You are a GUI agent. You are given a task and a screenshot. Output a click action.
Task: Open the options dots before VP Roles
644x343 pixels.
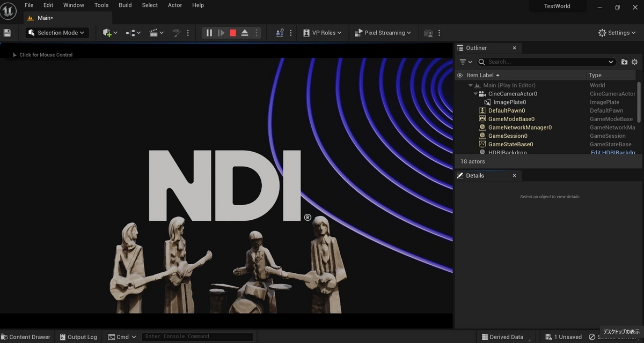(291, 33)
